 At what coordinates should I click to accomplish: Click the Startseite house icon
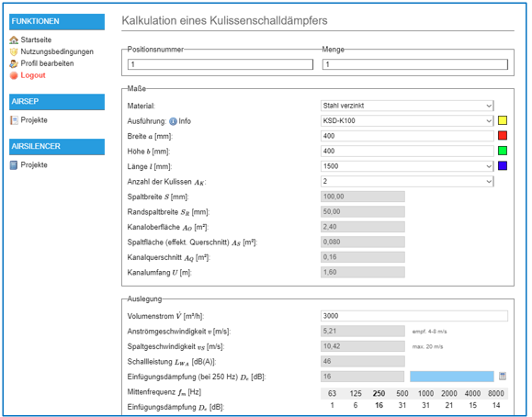coord(14,39)
